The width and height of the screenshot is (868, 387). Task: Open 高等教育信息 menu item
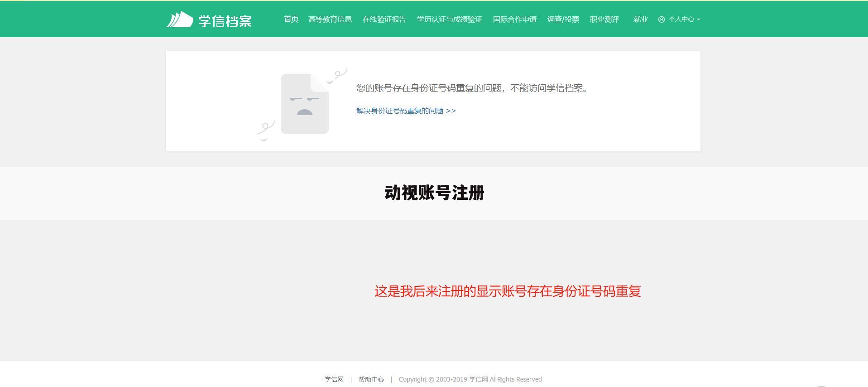[x=330, y=19]
